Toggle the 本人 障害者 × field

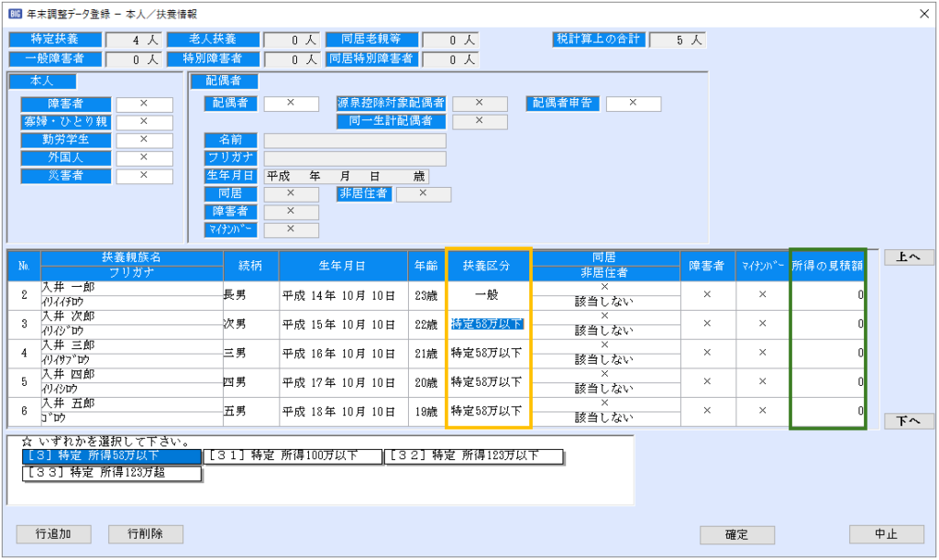pyautogui.click(x=144, y=104)
